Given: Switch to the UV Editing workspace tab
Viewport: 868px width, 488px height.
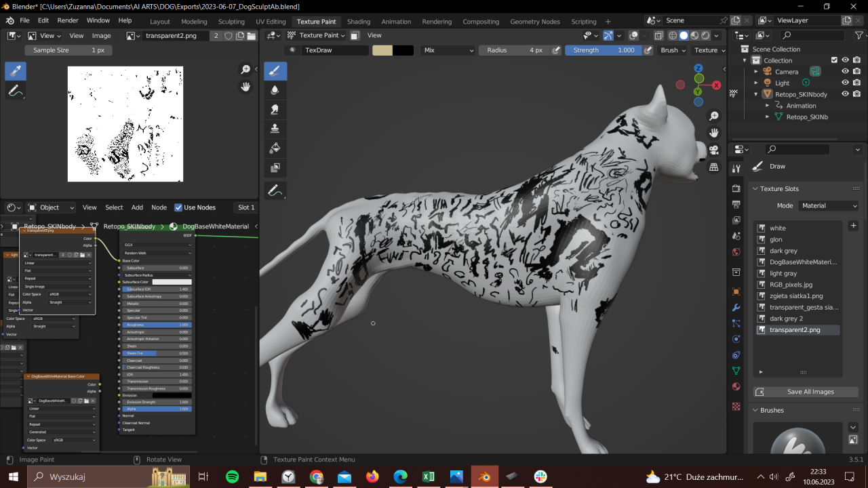Looking at the screenshot, I should tap(271, 21).
